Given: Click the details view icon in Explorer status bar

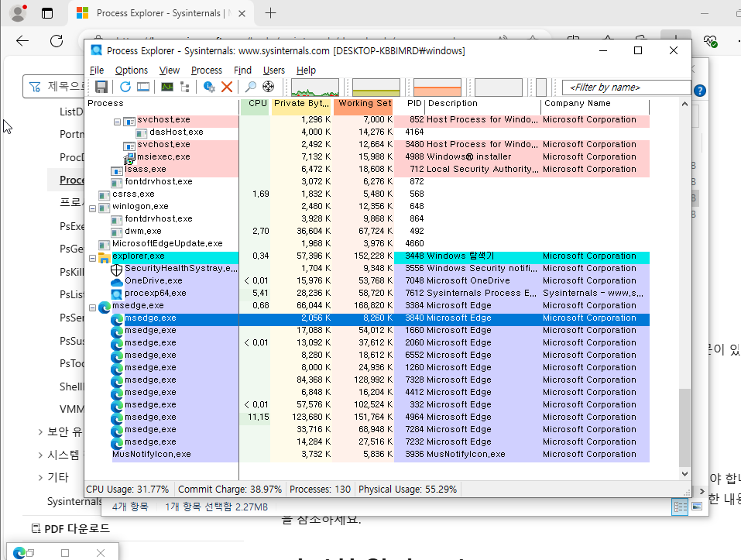Looking at the screenshot, I should [681, 507].
